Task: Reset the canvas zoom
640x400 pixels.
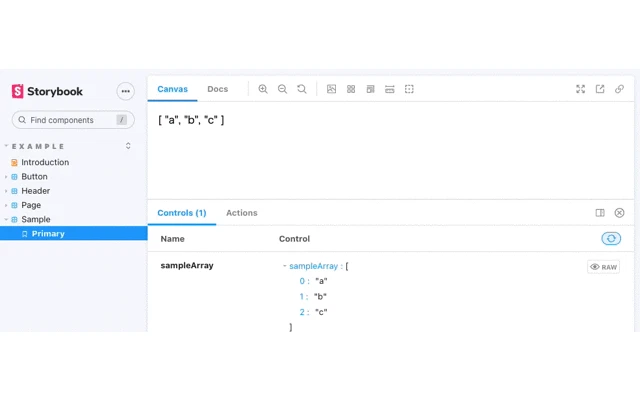Action: 302,89
